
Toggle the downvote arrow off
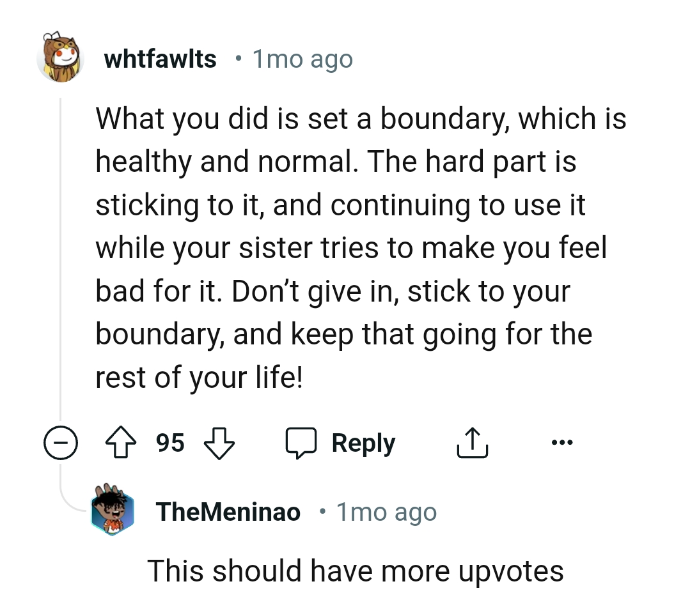click(x=219, y=442)
